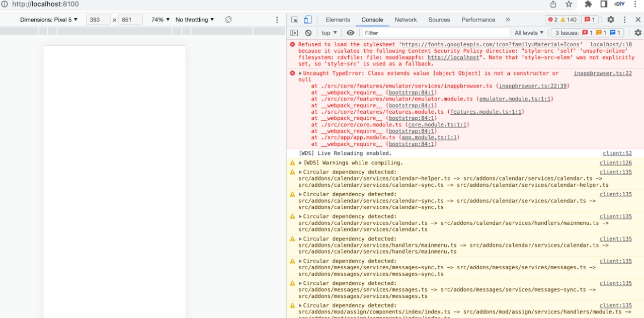Open the features.module.ts:1:1 stack link

(x=486, y=112)
